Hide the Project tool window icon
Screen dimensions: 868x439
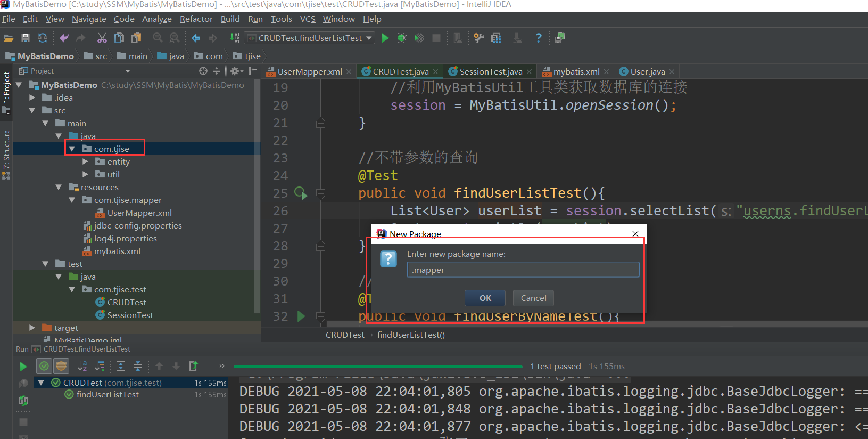(x=252, y=71)
